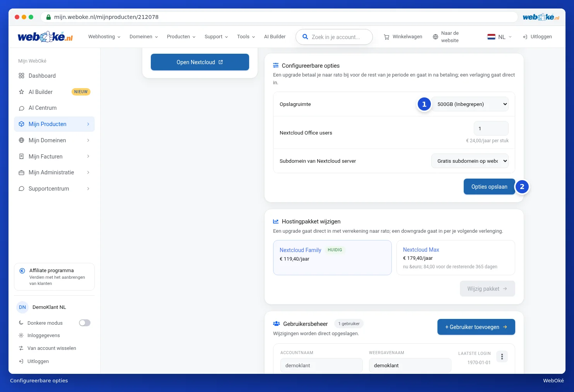The image size is (574, 392).
Task: Expand Mijn Administratie chevron in sidebar
Action: click(x=88, y=172)
